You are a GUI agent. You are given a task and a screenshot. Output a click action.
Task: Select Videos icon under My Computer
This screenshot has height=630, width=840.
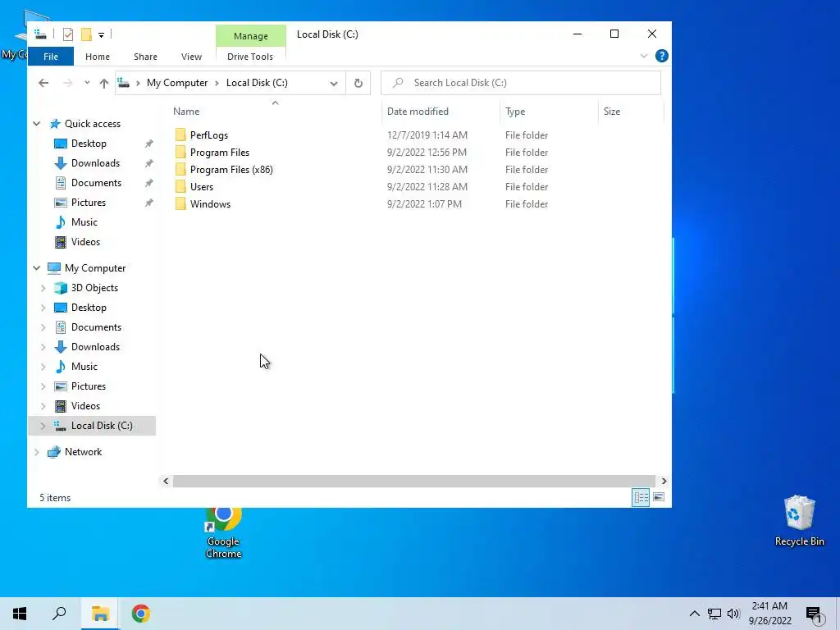click(61, 406)
